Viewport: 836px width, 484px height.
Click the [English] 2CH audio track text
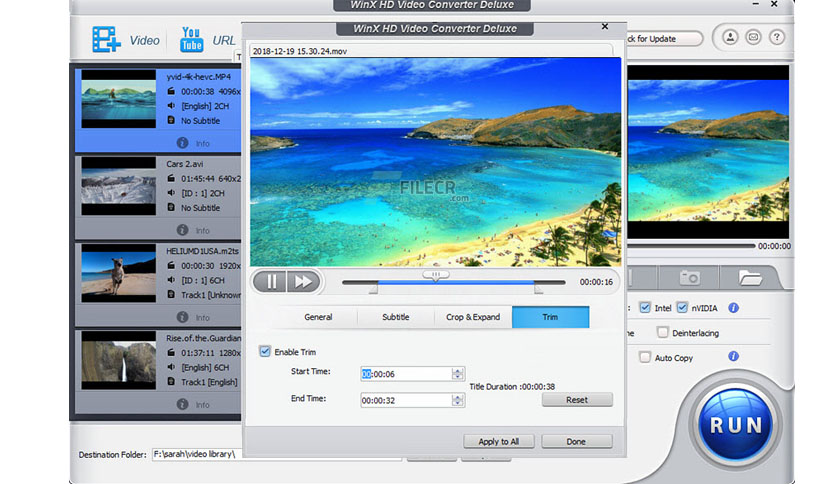click(205, 106)
